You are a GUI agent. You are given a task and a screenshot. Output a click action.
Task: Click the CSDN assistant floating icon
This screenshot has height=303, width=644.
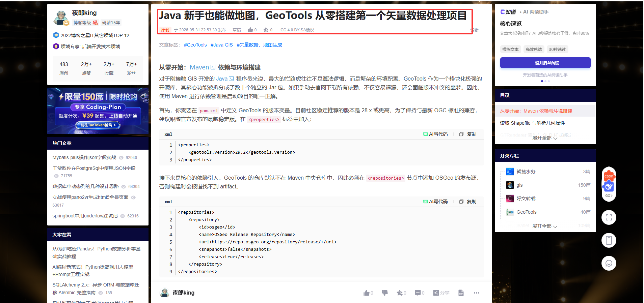point(609,184)
